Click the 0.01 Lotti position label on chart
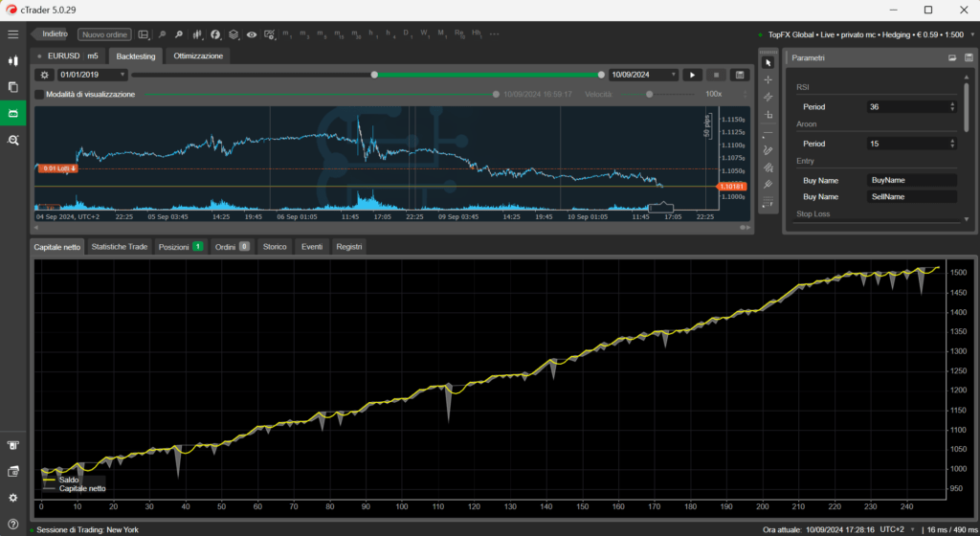980x536 pixels. click(58, 168)
